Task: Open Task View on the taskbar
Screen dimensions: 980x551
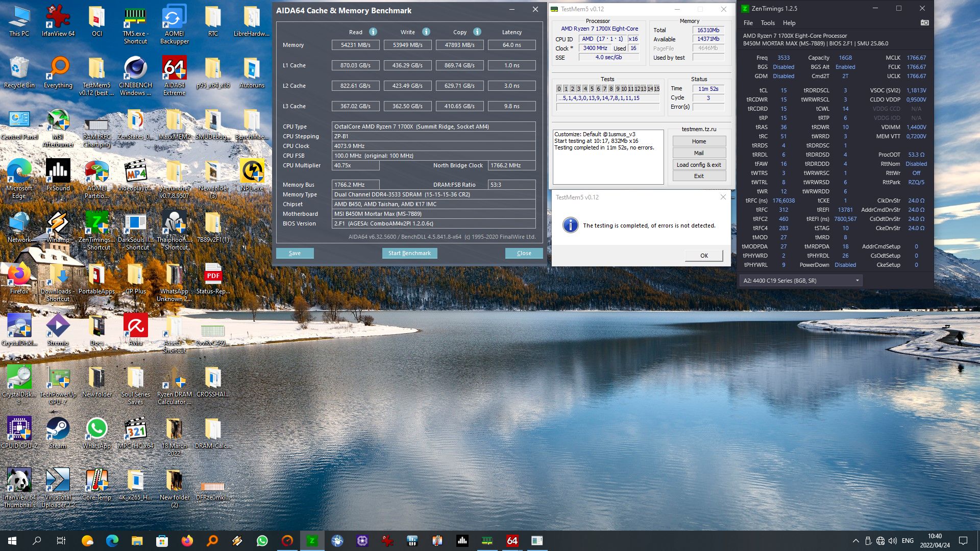Action: 61,541
